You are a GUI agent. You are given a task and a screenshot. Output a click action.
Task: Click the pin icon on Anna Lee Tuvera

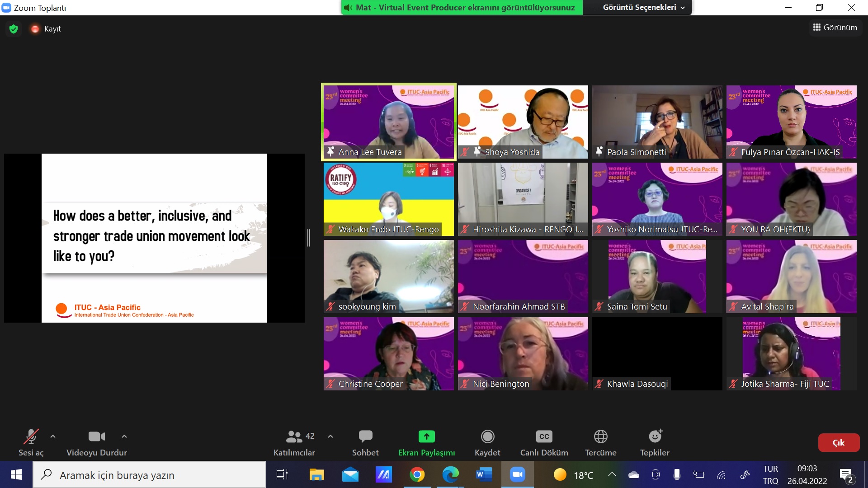click(x=331, y=152)
